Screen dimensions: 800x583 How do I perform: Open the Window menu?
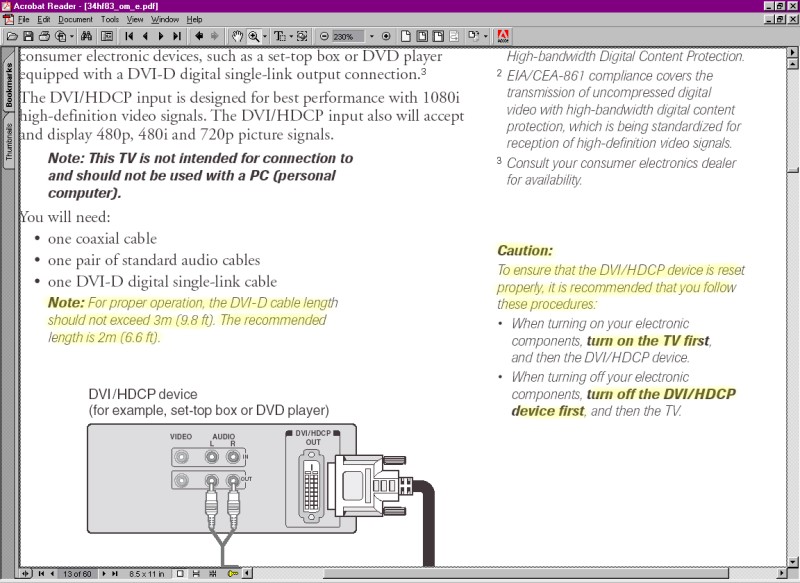coord(164,19)
